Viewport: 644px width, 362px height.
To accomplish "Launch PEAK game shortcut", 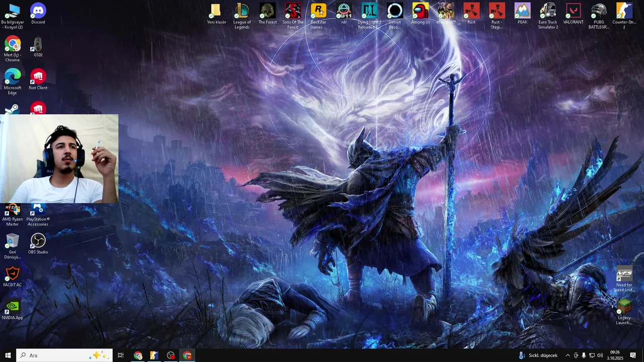I will [522, 14].
